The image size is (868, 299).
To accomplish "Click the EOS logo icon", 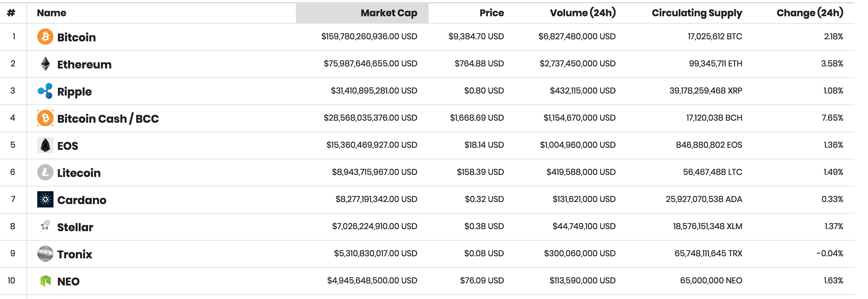I will pyautogui.click(x=45, y=145).
